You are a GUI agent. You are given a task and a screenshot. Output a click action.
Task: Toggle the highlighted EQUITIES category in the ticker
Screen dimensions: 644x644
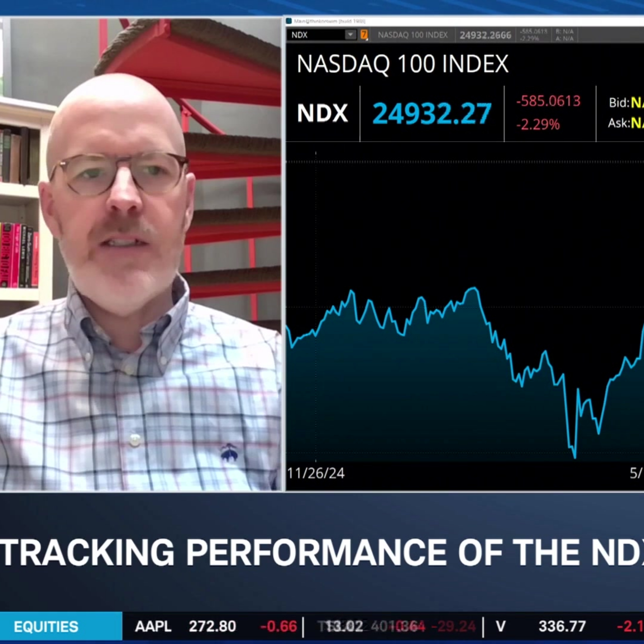point(47,626)
